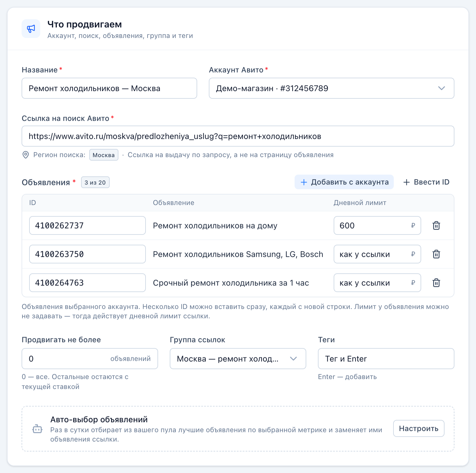
Task: Click the Москва region chip
Action: [104, 155]
